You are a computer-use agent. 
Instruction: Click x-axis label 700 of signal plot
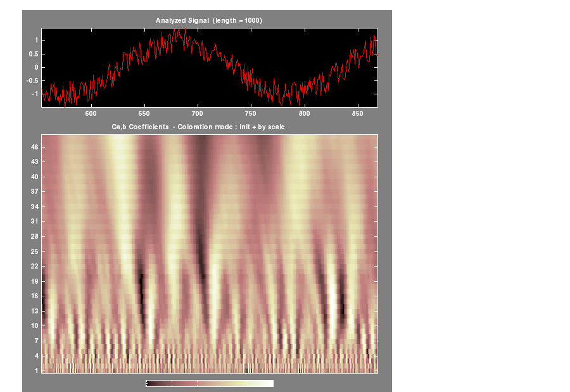(x=198, y=113)
